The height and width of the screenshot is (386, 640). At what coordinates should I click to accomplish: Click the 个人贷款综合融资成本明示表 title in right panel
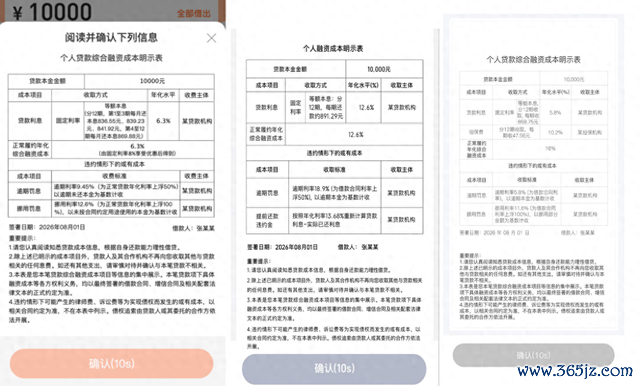pyautogui.click(x=533, y=60)
